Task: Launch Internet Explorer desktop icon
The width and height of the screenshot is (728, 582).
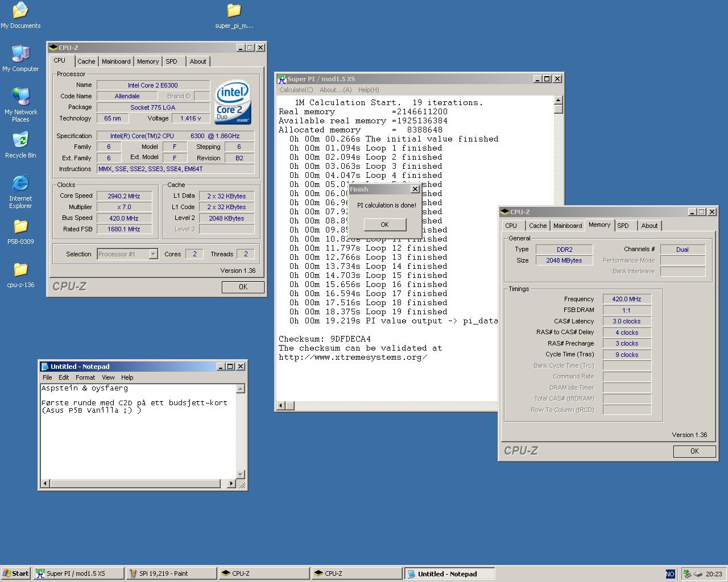Action: pyautogui.click(x=20, y=192)
